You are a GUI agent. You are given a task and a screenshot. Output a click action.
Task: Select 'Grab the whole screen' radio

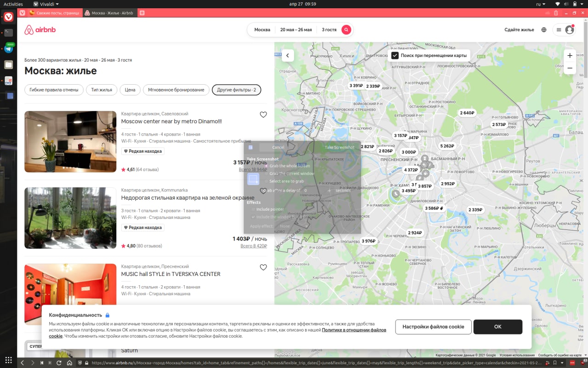[x=266, y=166]
